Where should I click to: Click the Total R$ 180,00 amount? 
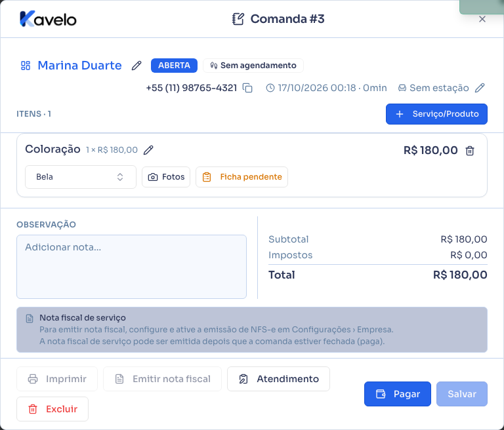click(x=460, y=275)
